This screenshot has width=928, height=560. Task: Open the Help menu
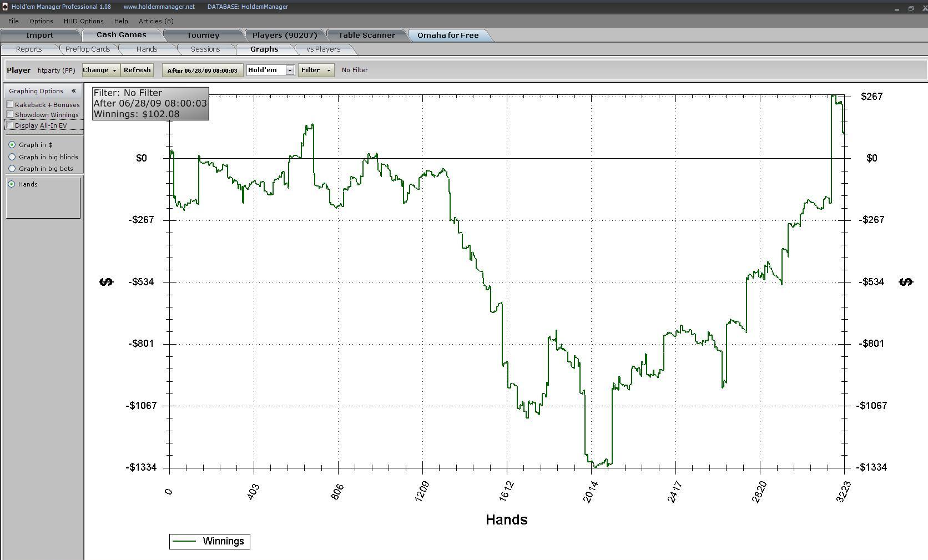coord(120,21)
